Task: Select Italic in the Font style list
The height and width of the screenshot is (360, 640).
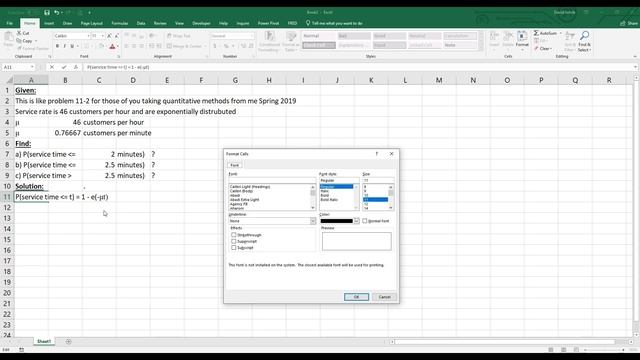Action: tap(325, 191)
